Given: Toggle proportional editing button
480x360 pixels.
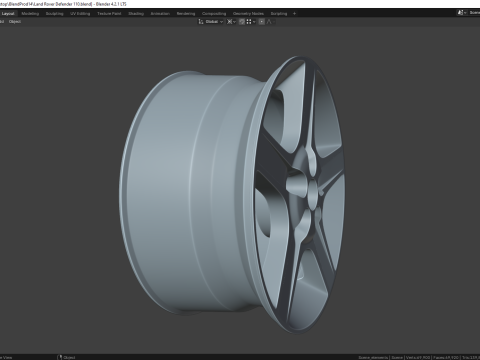Looking at the screenshot, I should pyautogui.click(x=262, y=22).
